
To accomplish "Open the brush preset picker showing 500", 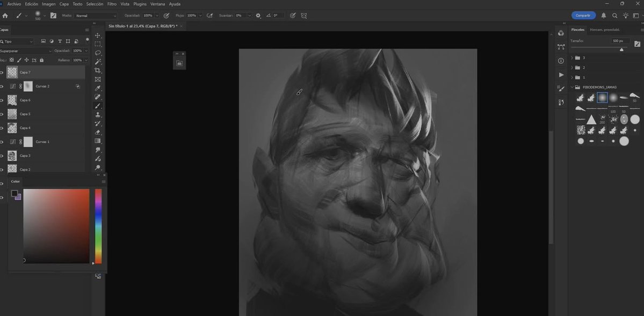I will [40, 16].
